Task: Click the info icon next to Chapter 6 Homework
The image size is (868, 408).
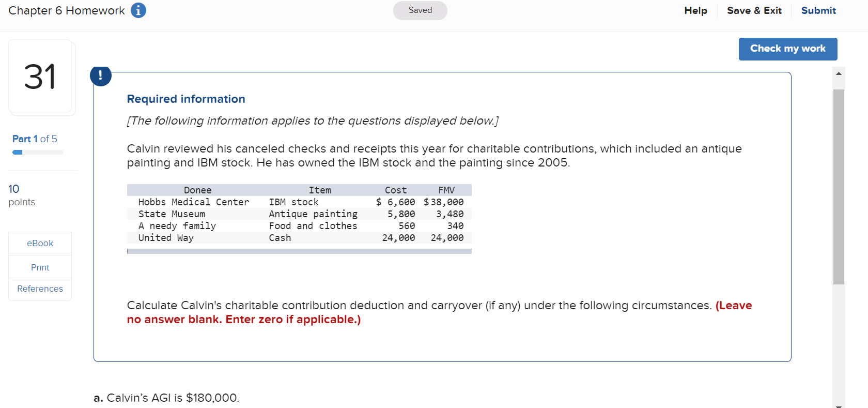Action: 137,10
